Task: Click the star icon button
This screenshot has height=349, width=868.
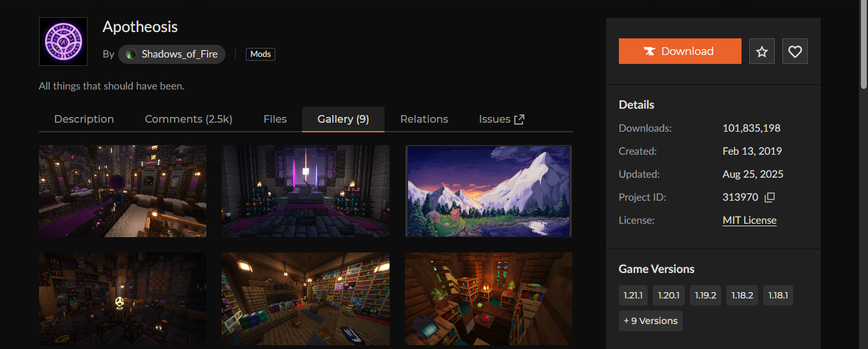Action: (x=761, y=52)
